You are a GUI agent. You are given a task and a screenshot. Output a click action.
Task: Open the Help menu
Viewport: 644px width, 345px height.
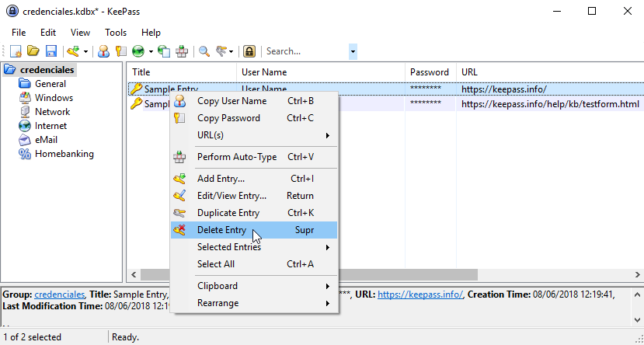coord(151,33)
